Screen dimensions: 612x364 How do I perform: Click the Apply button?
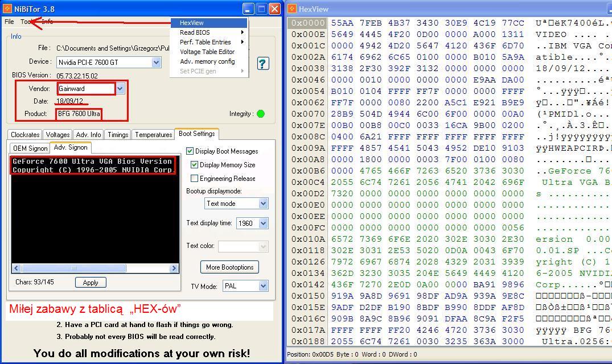coord(91,283)
